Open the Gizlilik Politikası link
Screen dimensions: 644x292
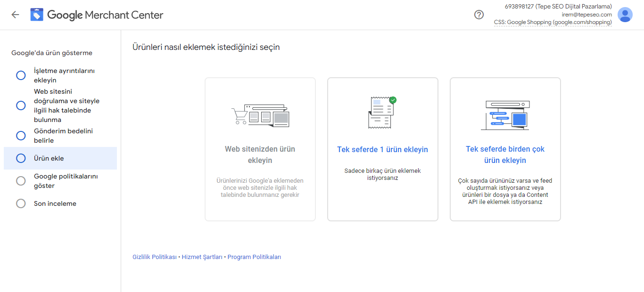[155, 257]
